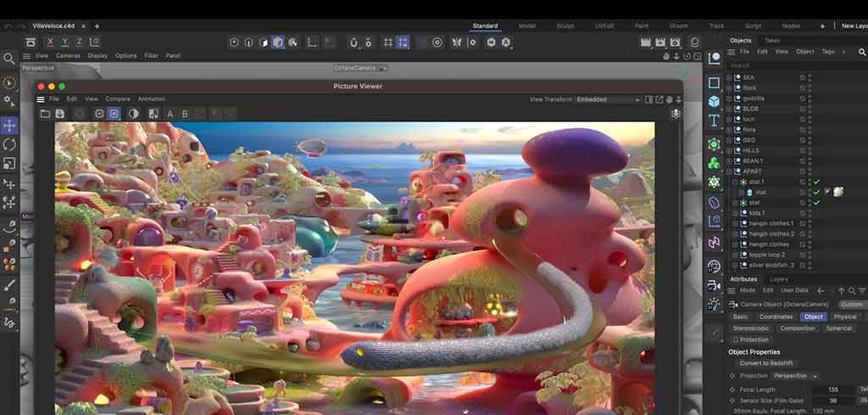Switch to the Layers tab
868x415 pixels.
pos(779,280)
